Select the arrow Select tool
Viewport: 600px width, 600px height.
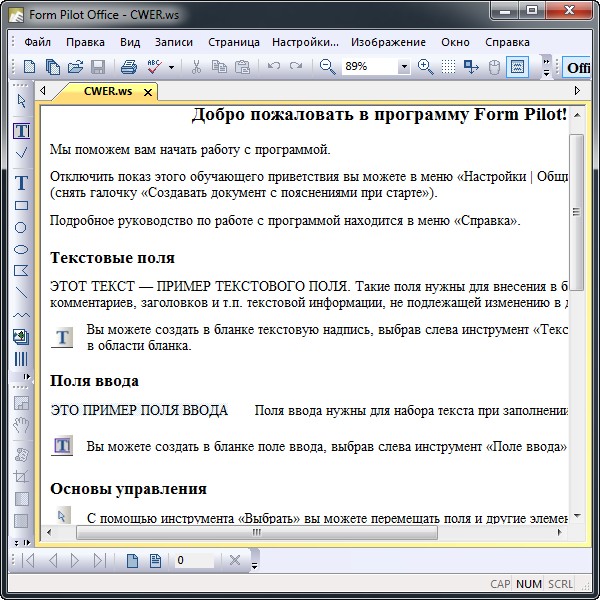[21, 101]
